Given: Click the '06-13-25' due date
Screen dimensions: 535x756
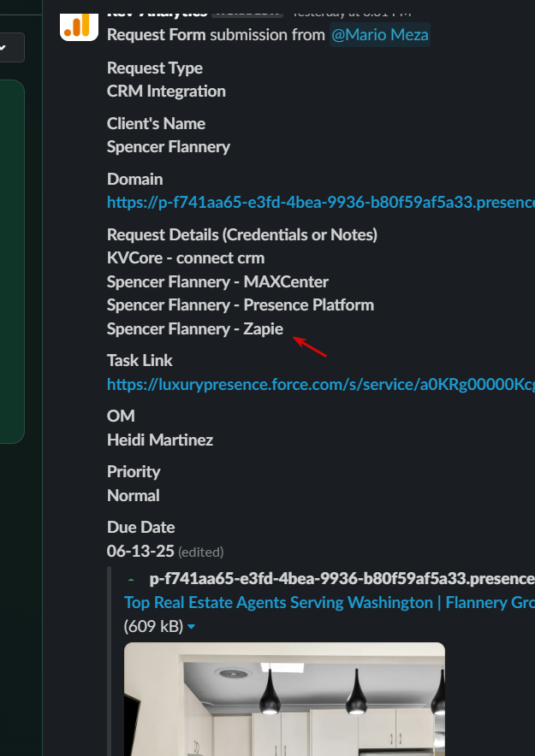Looking at the screenshot, I should tap(140, 551).
